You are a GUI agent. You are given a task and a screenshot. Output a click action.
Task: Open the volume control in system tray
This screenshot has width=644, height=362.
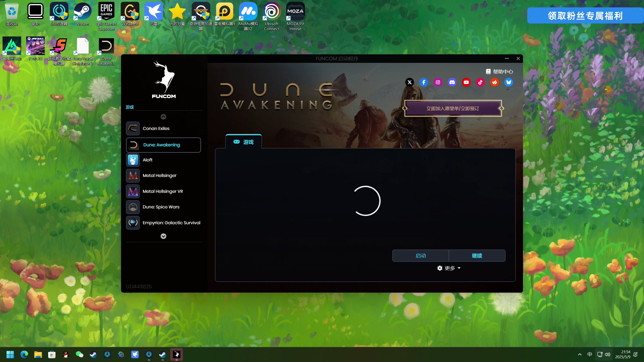608,354
